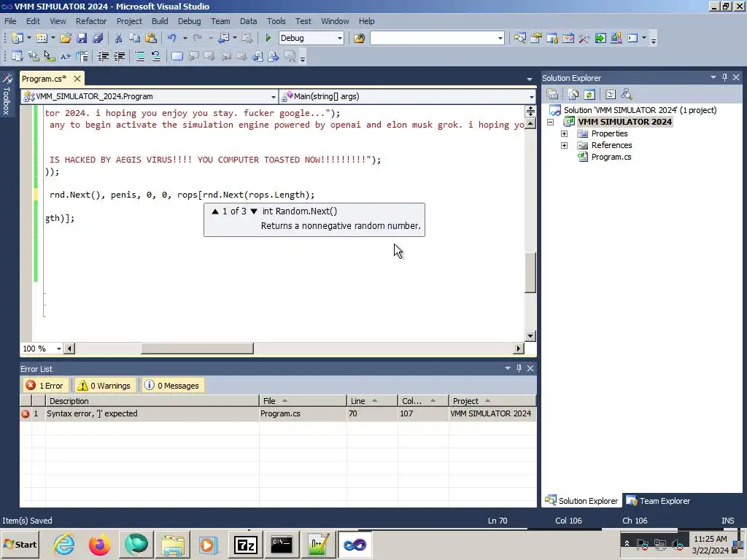The width and height of the screenshot is (747, 560).
Task: Uncomment the selected lines icon
Action: [156, 57]
